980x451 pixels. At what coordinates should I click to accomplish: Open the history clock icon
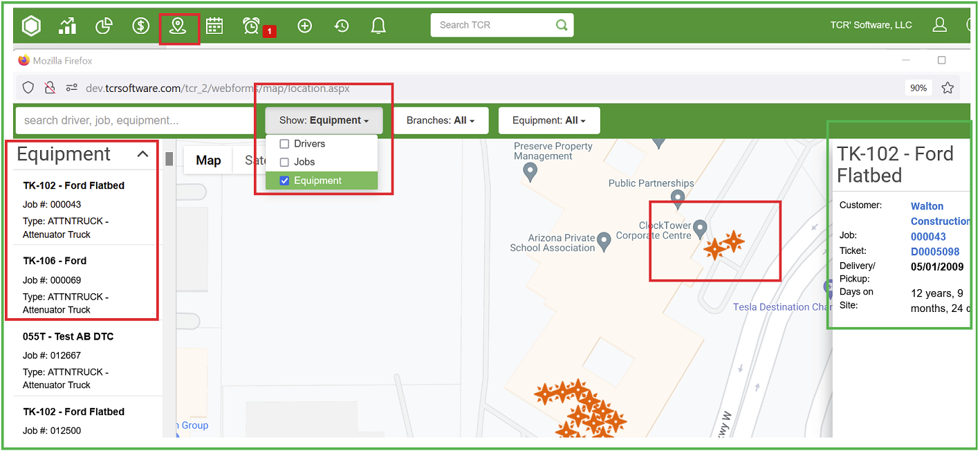(342, 26)
